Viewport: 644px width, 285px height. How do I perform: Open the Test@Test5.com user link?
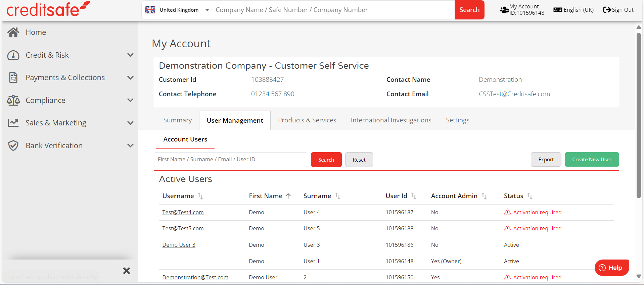tap(183, 228)
